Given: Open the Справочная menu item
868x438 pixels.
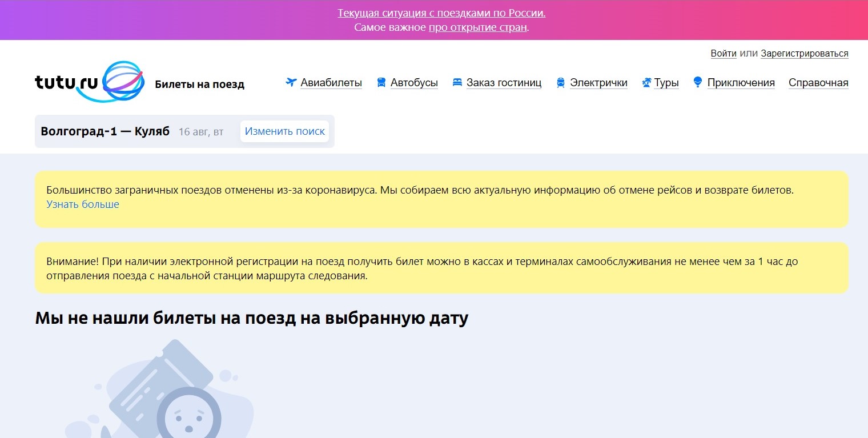Looking at the screenshot, I should (818, 83).
